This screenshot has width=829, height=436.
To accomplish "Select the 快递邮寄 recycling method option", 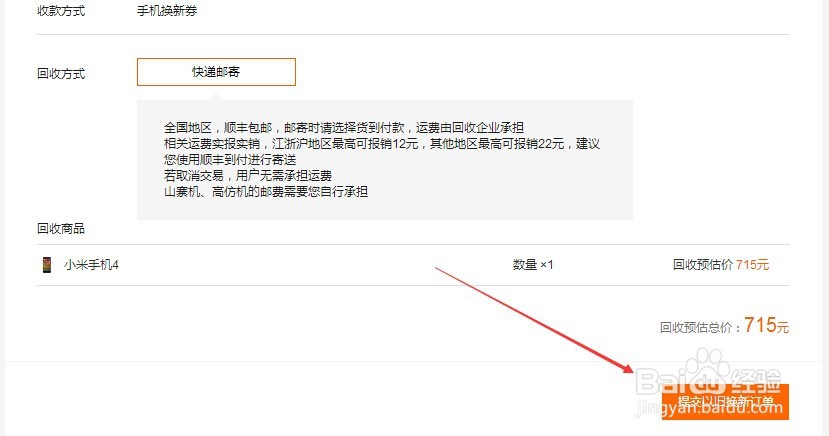I will coord(216,72).
